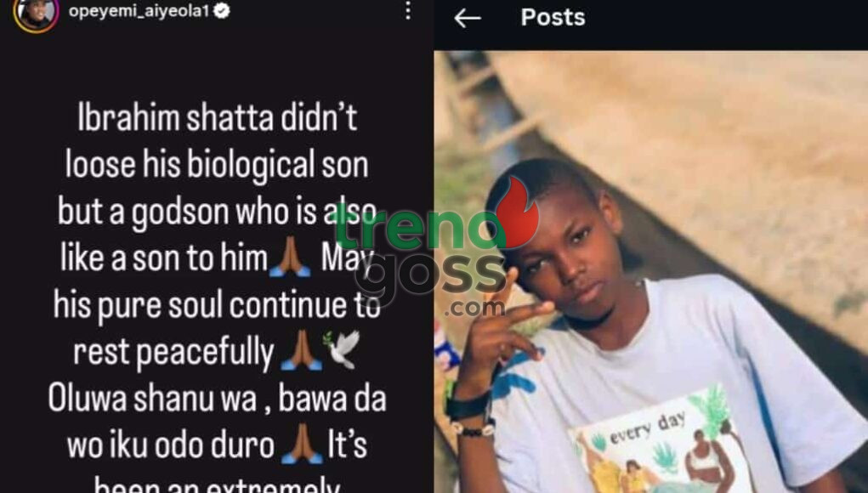Open the boy's photo post

coord(651,272)
